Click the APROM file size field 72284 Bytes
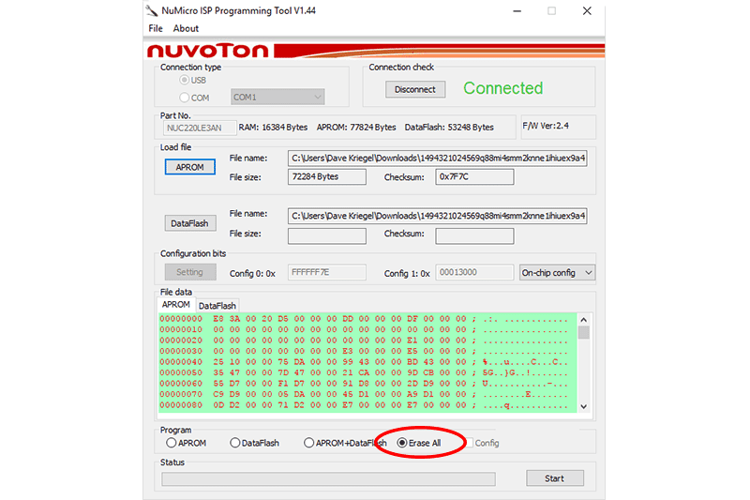 click(327, 177)
